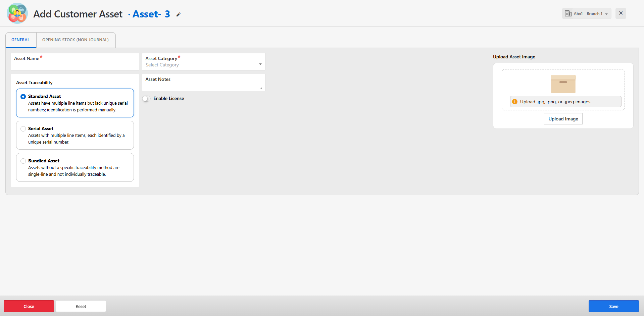644x316 pixels.
Task: Click the Upload Image button
Action: pyautogui.click(x=563, y=119)
